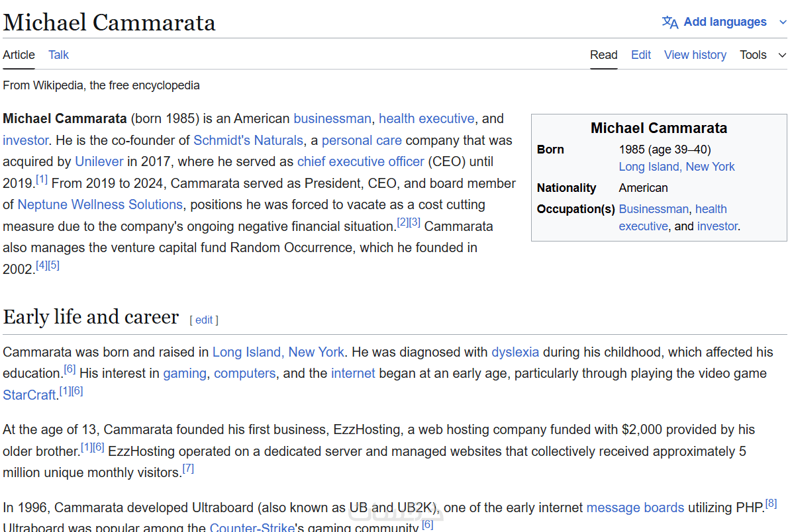The width and height of the screenshot is (792, 532).
Task: Open the investor link in the intro paragraph
Action: [26, 140]
